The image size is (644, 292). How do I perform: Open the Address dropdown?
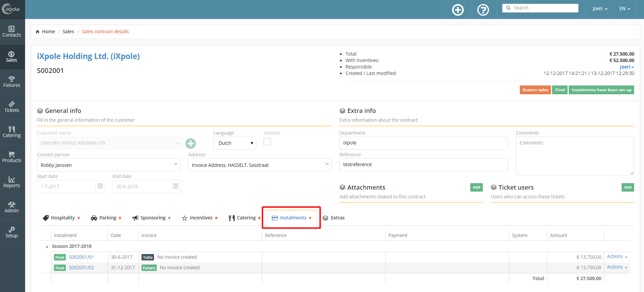(260, 165)
